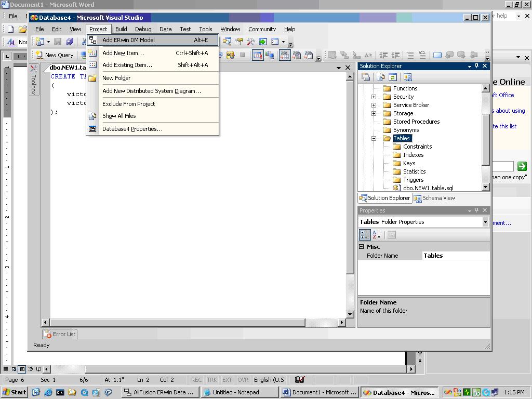Toggle auto-hide pin on Properties panel
This screenshot has height=399, width=532.
pos(477,210)
